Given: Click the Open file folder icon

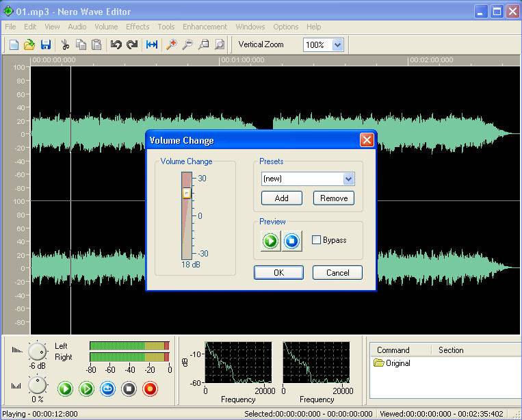Looking at the screenshot, I should [29, 45].
